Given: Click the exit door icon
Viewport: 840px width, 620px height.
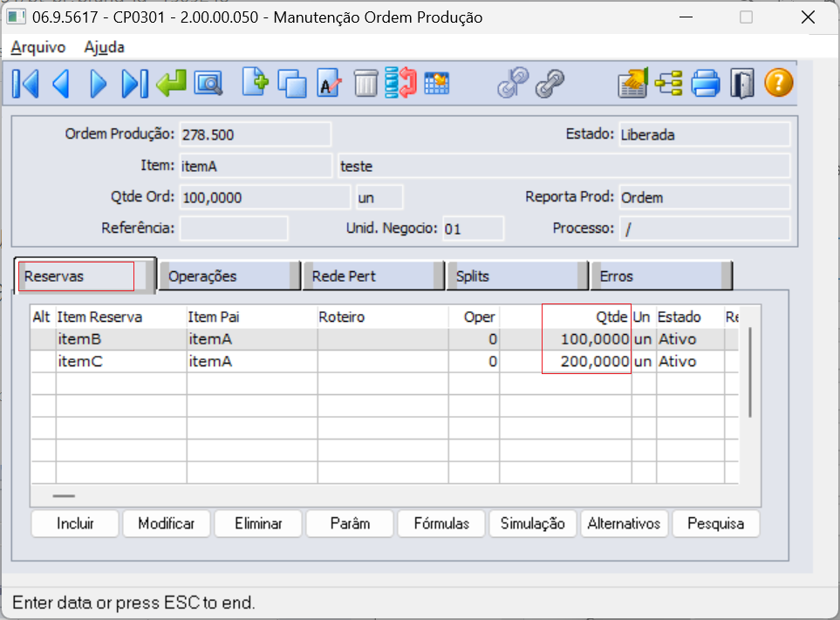Looking at the screenshot, I should pyautogui.click(x=741, y=84).
